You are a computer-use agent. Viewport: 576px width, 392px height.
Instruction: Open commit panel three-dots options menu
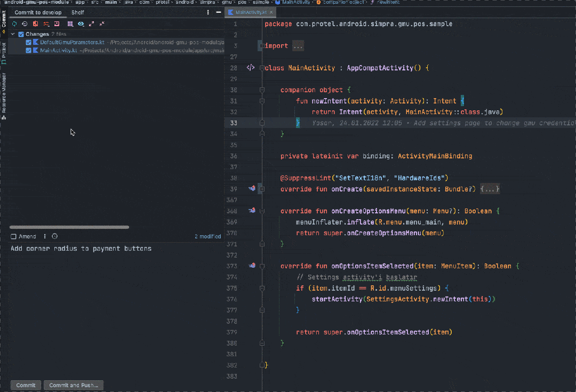[208, 12]
